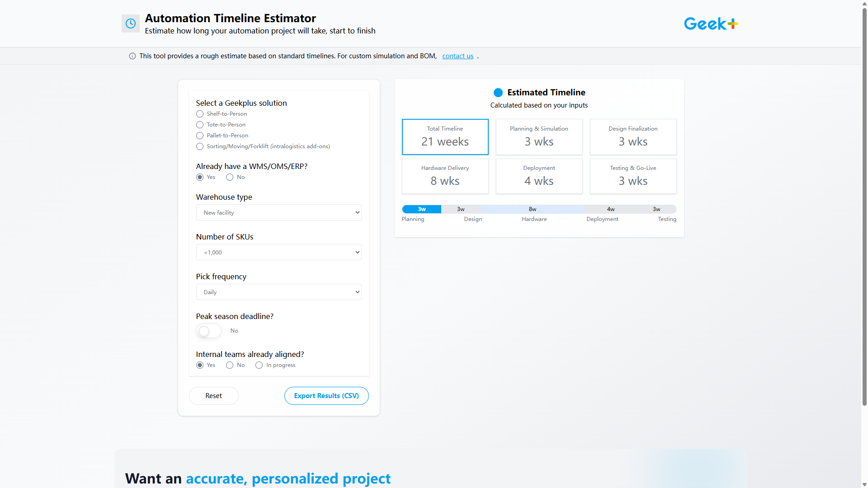Screen dimensions: 868x488
Task: Enable the peak season deadline toggle
Action: [x=208, y=331]
